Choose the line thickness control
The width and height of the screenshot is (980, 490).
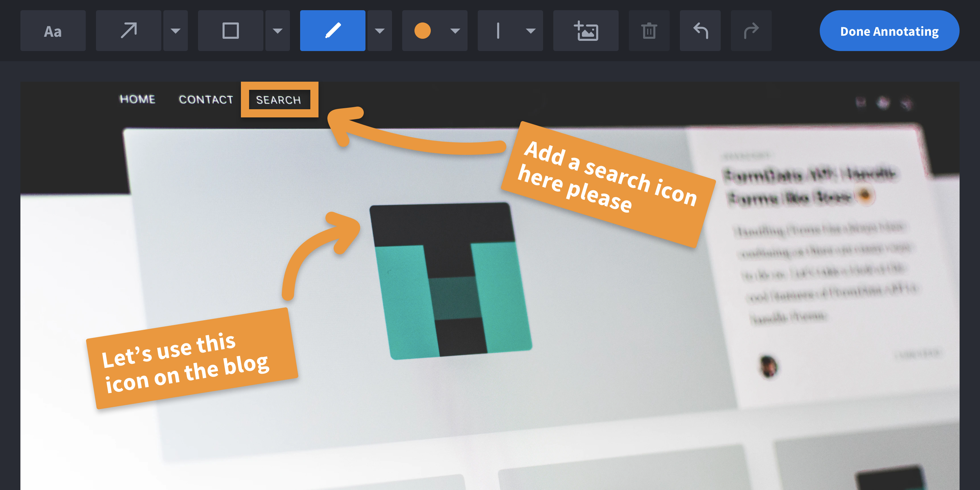[498, 31]
